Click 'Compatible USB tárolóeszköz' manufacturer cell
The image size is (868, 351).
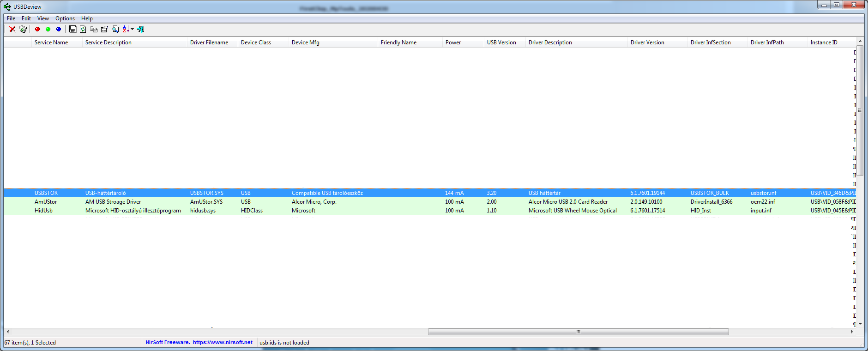point(327,193)
